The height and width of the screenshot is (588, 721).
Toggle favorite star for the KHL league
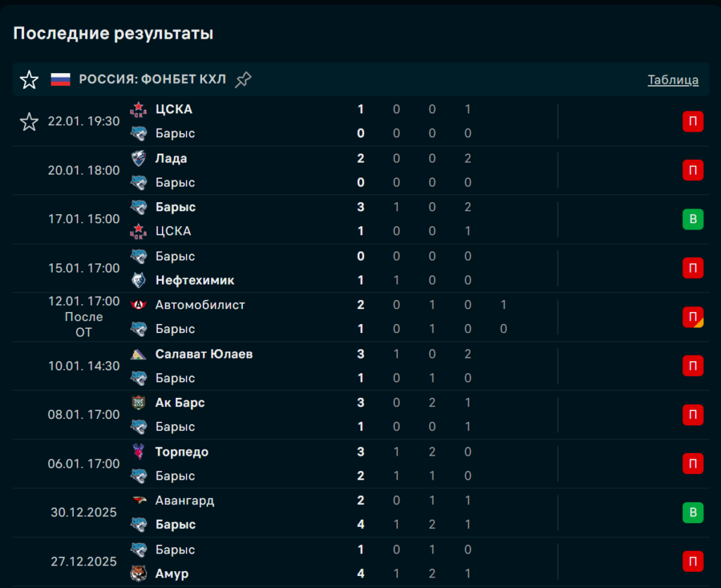(29, 80)
